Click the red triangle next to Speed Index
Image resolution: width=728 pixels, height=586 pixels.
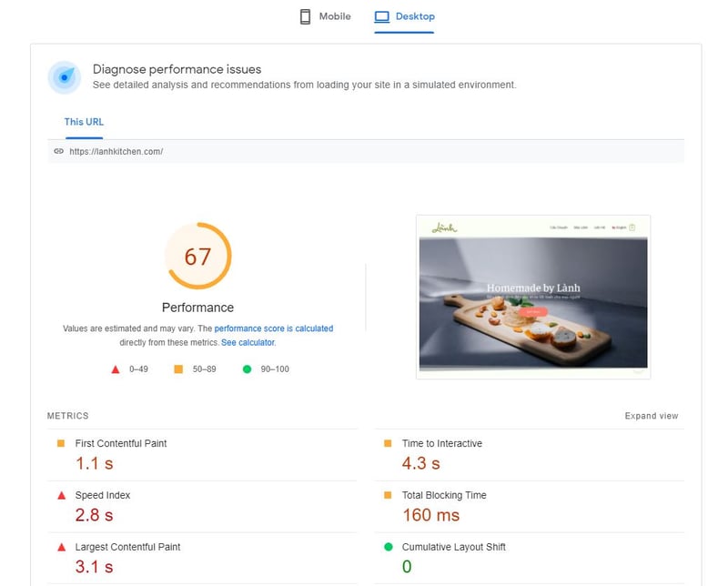coord(61,496)
